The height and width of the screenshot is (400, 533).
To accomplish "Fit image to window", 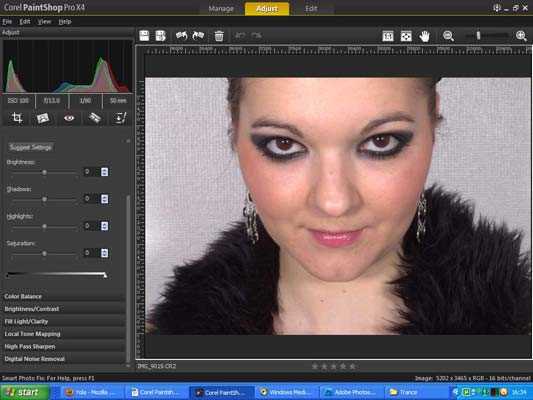I will 406,36.
